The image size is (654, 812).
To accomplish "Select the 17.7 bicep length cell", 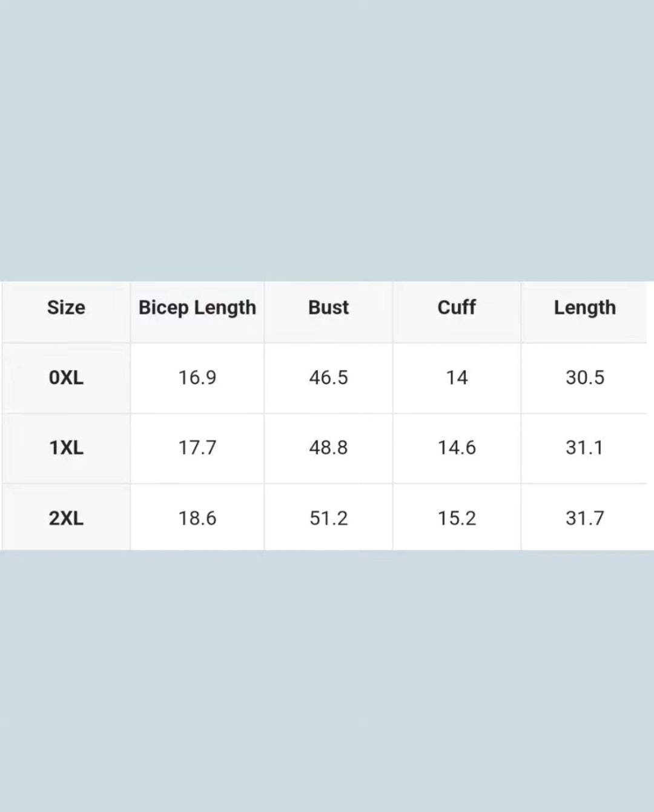I will 197,448.
